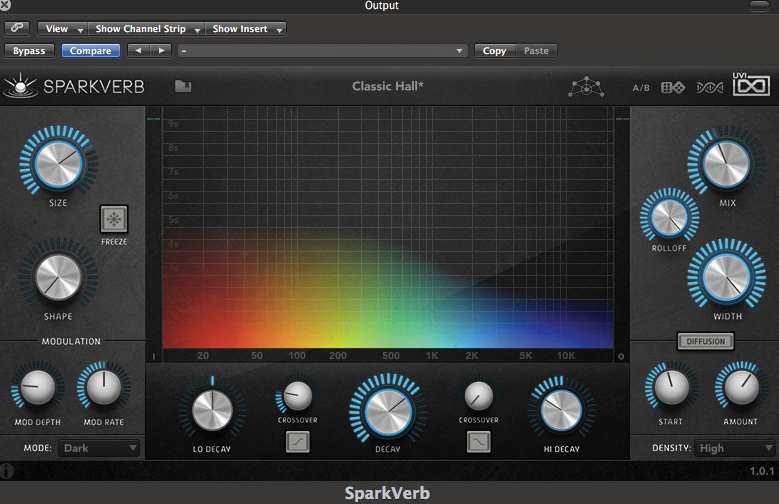
Task: Click the MODULATION section label
Action: [x=71, y=341]
